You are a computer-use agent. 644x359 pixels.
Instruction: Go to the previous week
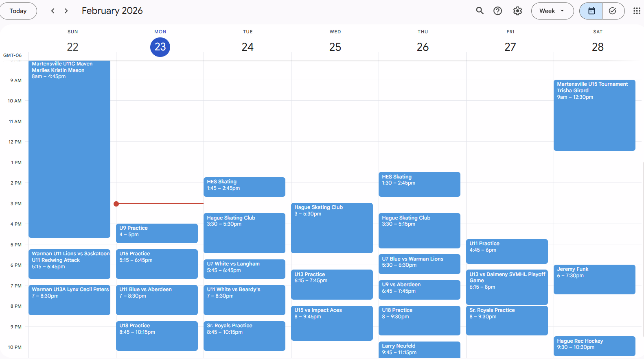[x=53, y=11]
